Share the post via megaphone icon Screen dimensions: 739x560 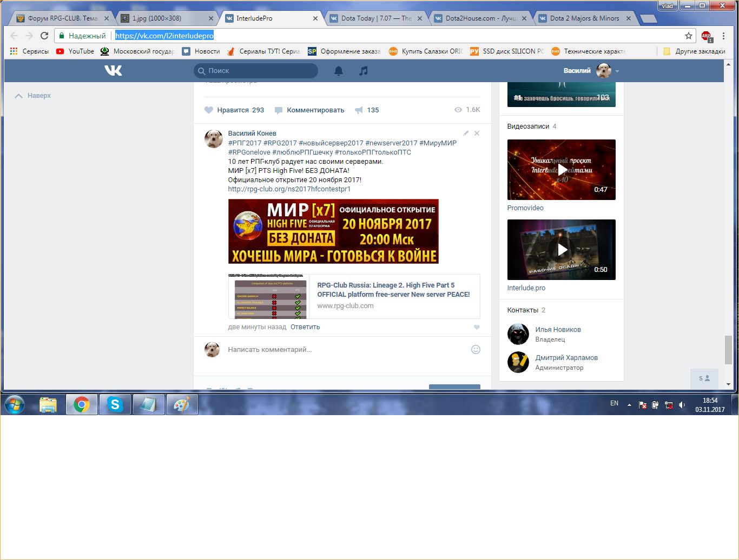tap(359, 110)
